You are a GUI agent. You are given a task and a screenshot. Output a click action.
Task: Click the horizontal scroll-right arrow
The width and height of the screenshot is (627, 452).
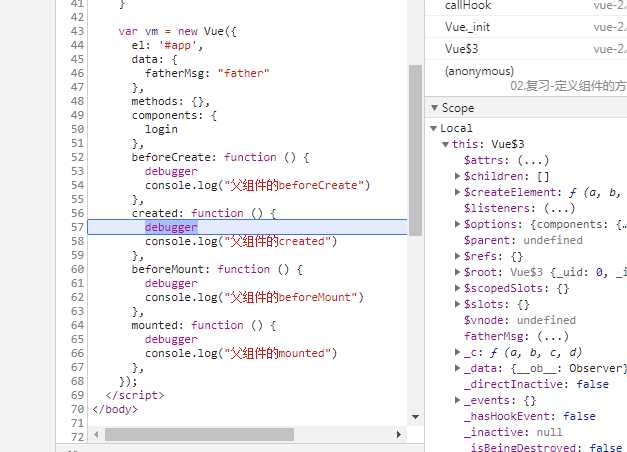pyautogui.click(x=398, y=434)
